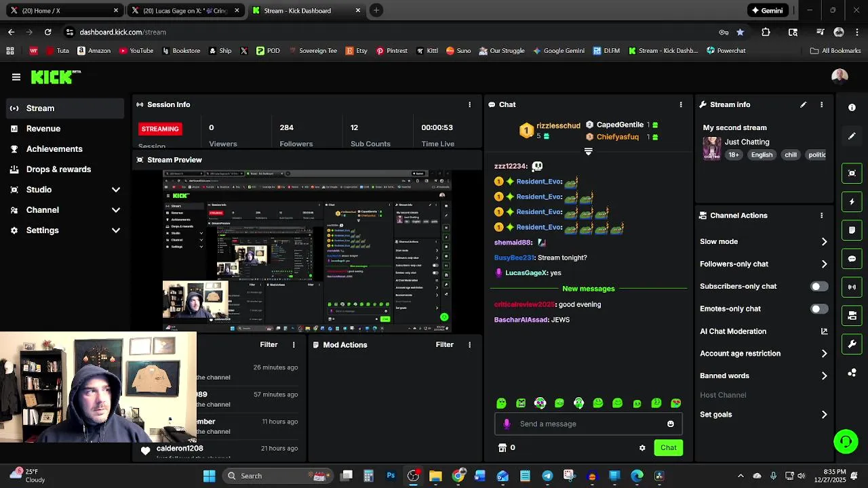The height and width of the screenshot is (488, 868).
Task: Click the notes widget icon in rail
Action: 852,230
